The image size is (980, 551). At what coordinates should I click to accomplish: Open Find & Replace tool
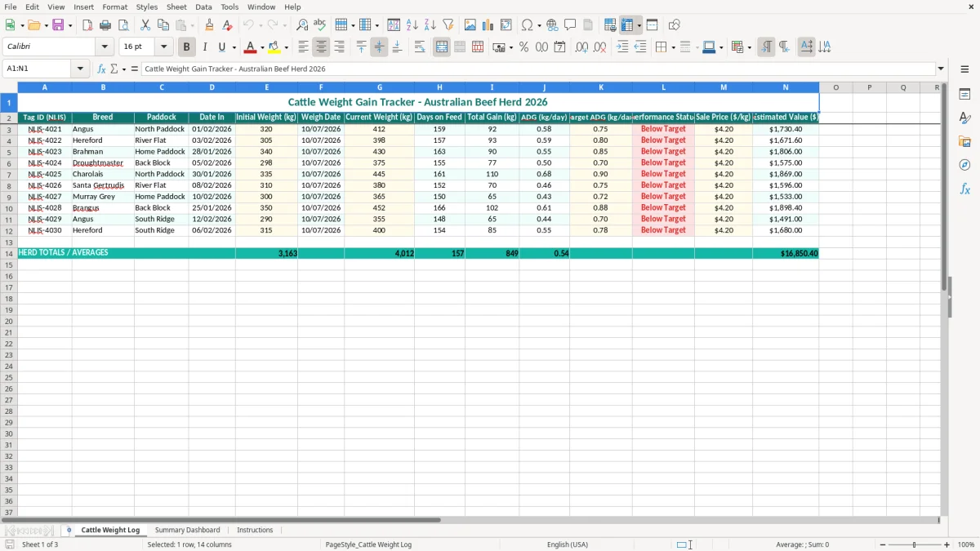pyautogui.click(x=302, y=25)
